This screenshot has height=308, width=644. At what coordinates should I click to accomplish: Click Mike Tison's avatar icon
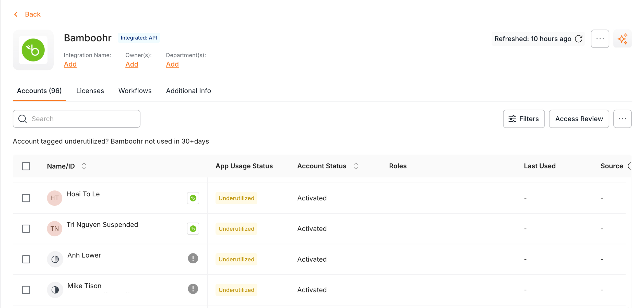click(55, 290)
